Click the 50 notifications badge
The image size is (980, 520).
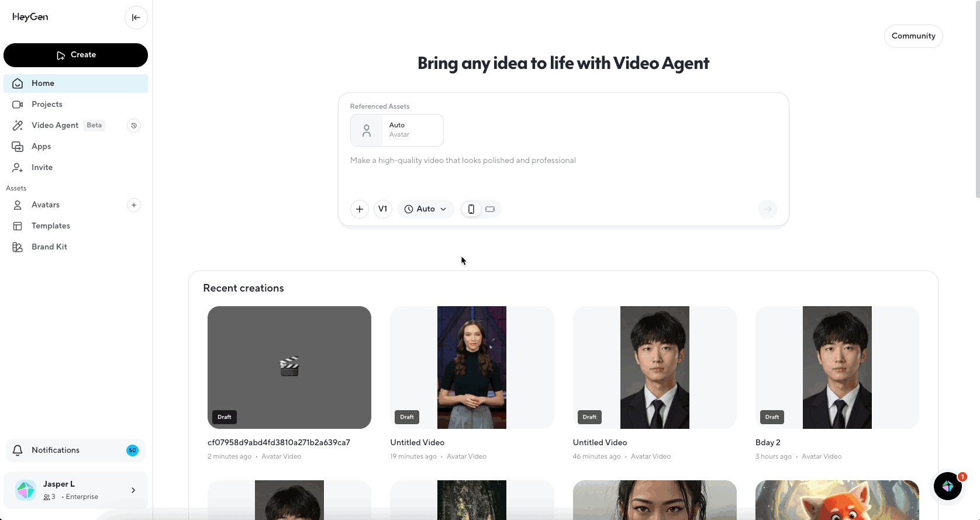click(133, 450)
